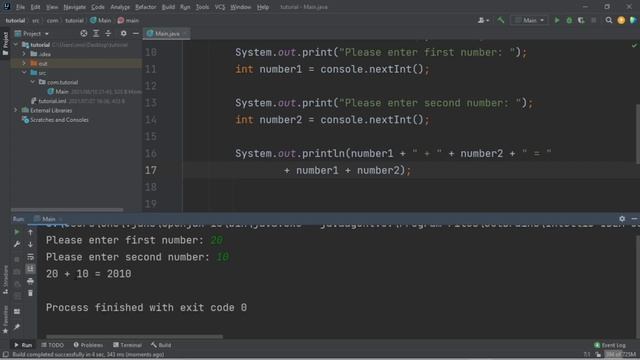Click the 'main' breadcrumb in the navigation bar
This screenshot has width=640, height=360.
coord(128,20)
